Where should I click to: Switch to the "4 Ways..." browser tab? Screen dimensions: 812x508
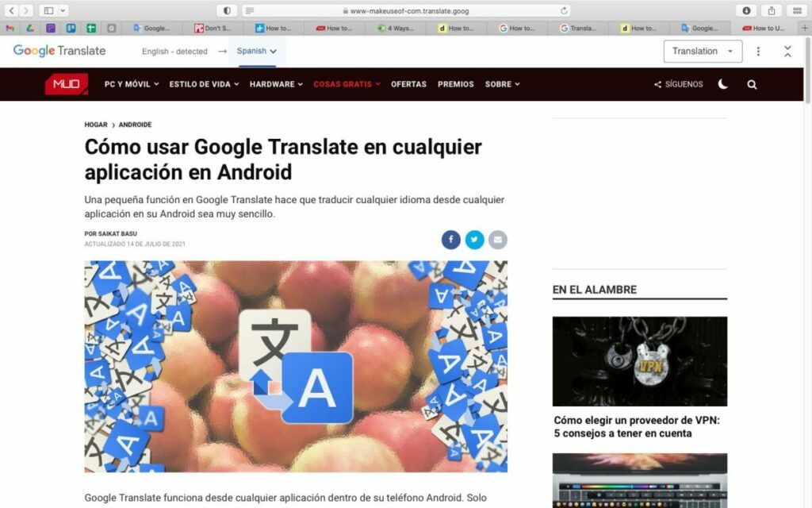pyautogui.click(x=399, y=28)
